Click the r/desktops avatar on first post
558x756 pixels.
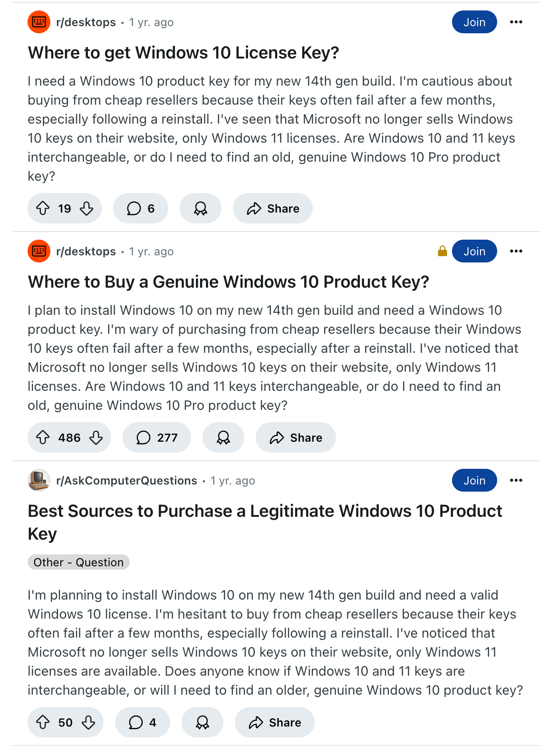(39, 22)
